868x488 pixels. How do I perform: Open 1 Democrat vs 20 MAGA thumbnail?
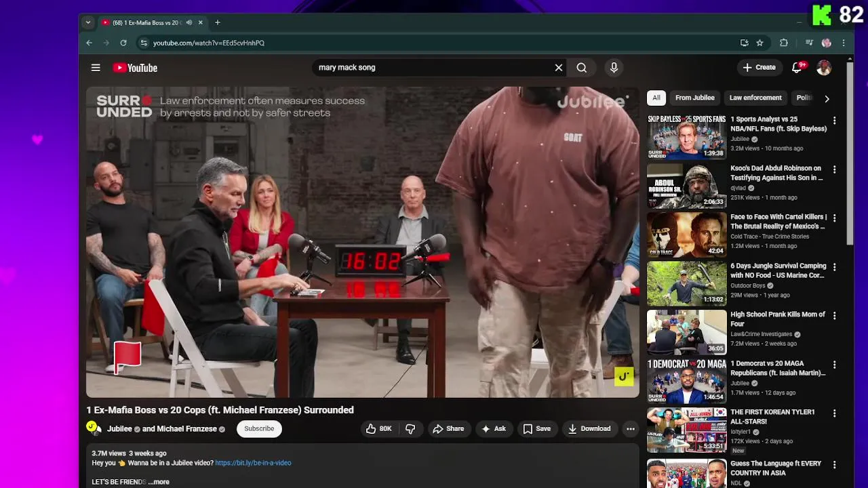click(x=686, y=380)
